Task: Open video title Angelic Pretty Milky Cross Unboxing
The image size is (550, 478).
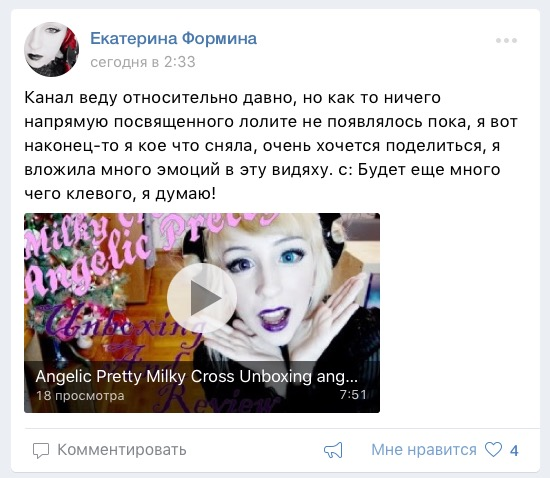Action: click(x=196, y=377)
